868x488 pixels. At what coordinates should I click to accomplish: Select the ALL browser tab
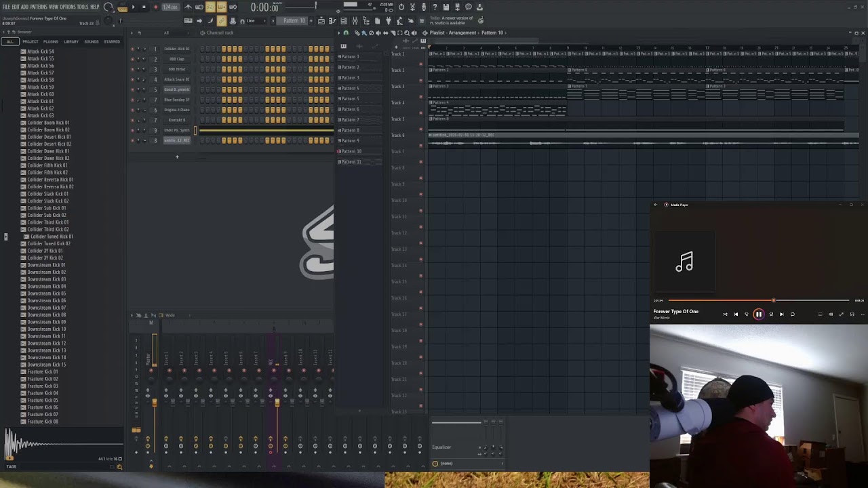[9, 41]
